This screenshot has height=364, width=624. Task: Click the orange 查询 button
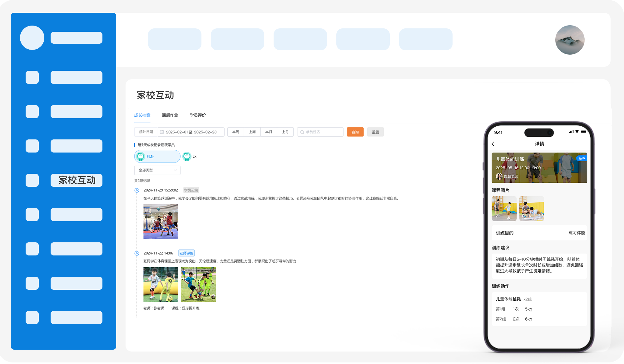355,132
